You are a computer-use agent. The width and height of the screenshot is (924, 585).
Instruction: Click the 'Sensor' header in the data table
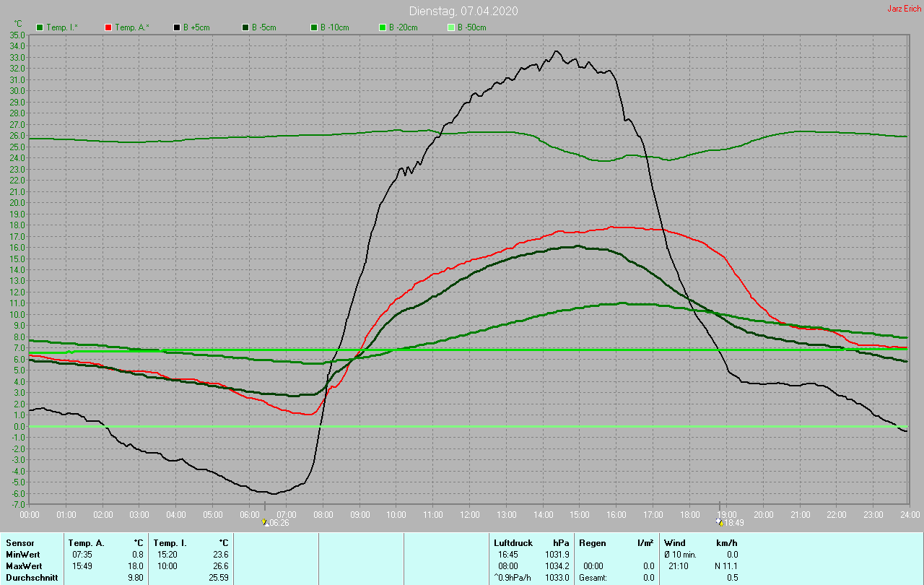pos(19,542)
